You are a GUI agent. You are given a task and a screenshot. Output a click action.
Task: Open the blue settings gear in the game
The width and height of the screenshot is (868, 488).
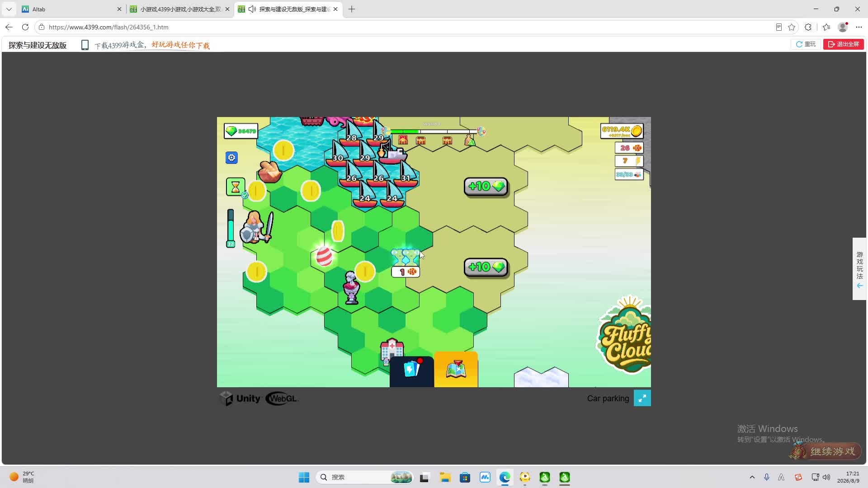(231, 158)
